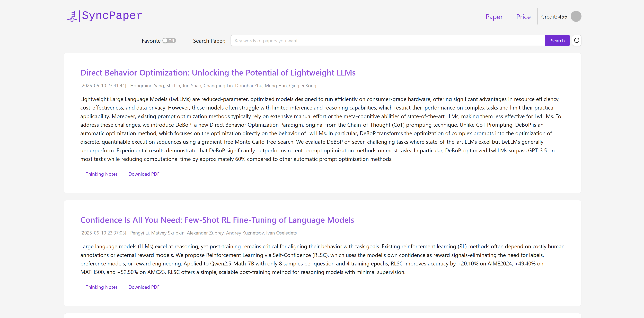Open the Direct Behavior Optimization paper title
644x318 pixels.
point(218,73)
